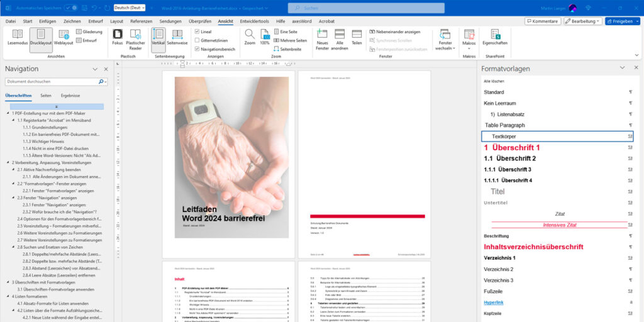Apply the Textkörper style
This screenshot has width=644, height=322.
pyautogui.click(x=557, y=136)
